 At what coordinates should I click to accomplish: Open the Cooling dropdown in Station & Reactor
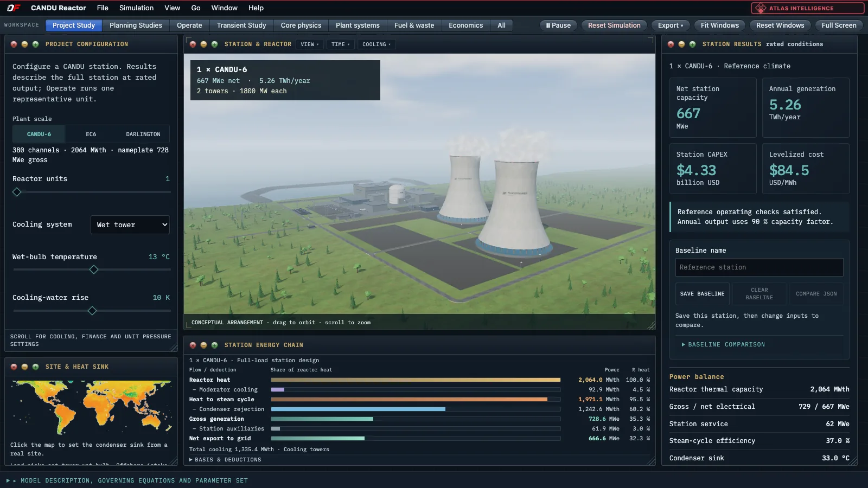(376, 44)
